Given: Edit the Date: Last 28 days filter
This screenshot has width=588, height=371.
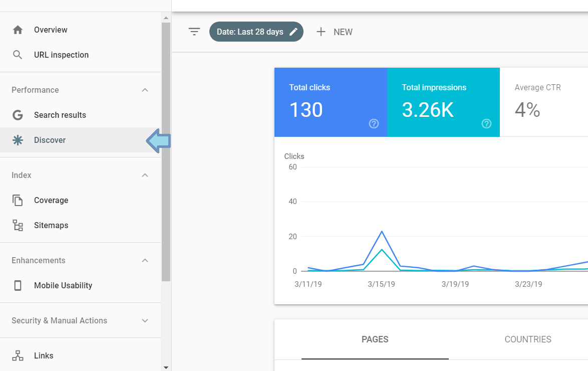Looking at the screenshot, I should pos(256,31).
